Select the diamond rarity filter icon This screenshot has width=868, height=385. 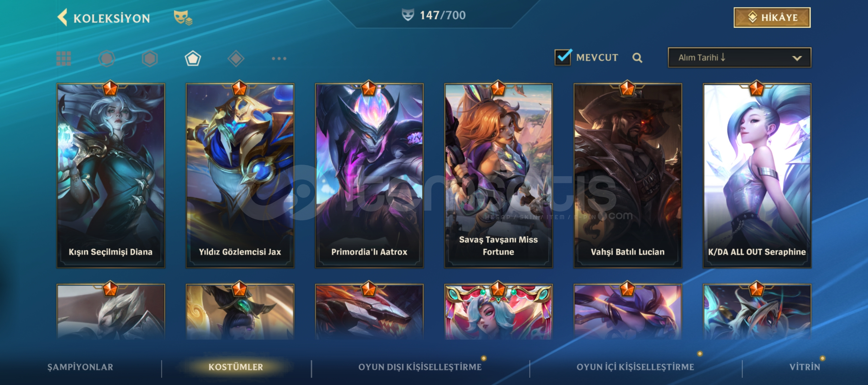click(236, 58)
